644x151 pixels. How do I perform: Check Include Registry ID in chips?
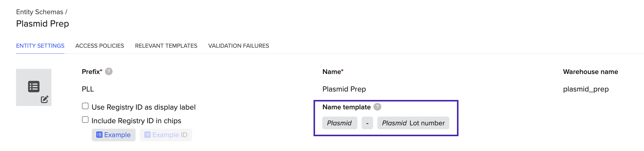click(85, 120)
